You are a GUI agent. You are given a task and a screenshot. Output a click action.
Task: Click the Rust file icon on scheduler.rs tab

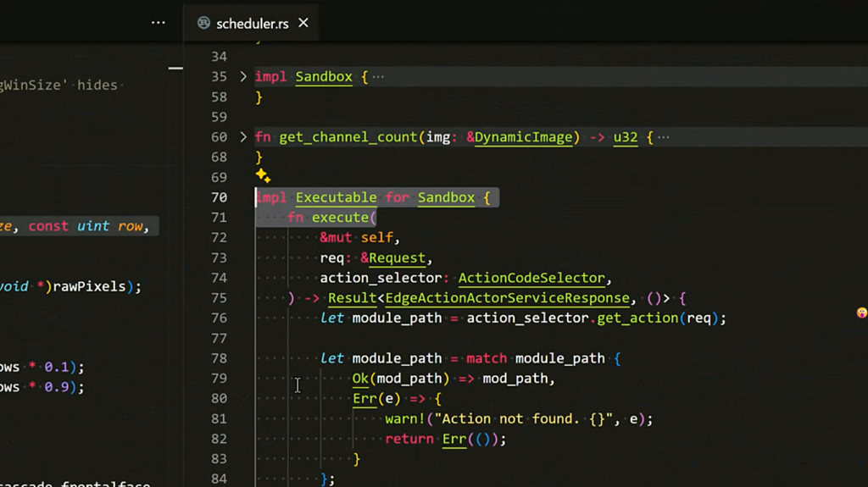pyautogui.click(x=203, y=23)
